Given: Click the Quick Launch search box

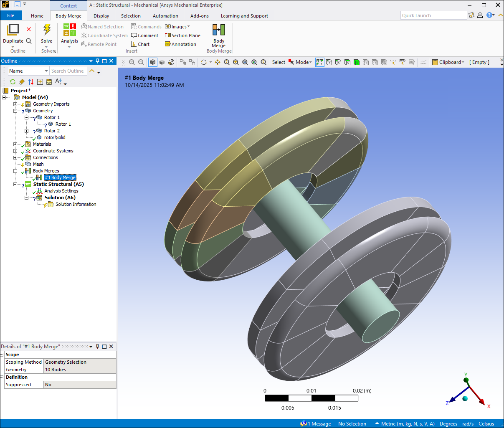Looking at the screenshot, I should click(433, 15).
